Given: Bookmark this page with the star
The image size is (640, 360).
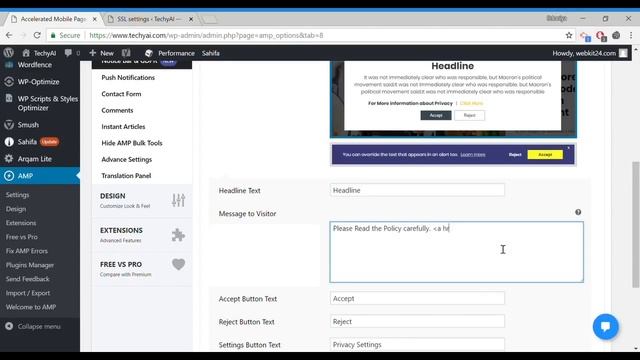Looking at the screenshot, I should click(x=569, y=36).
